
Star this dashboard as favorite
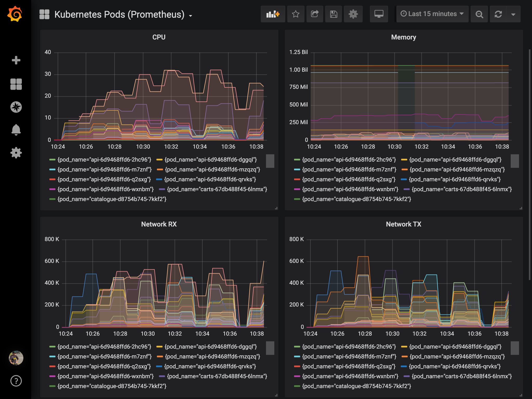click(296, 14)
